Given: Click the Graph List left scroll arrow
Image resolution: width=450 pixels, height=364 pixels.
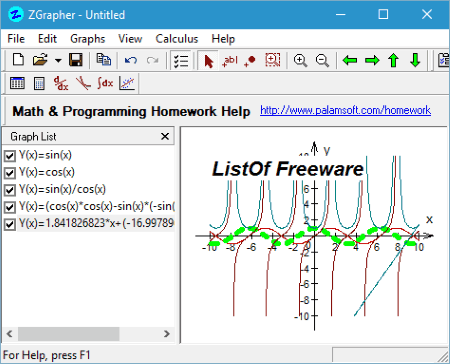Looking at the screenshot, I should coord(9,334).
